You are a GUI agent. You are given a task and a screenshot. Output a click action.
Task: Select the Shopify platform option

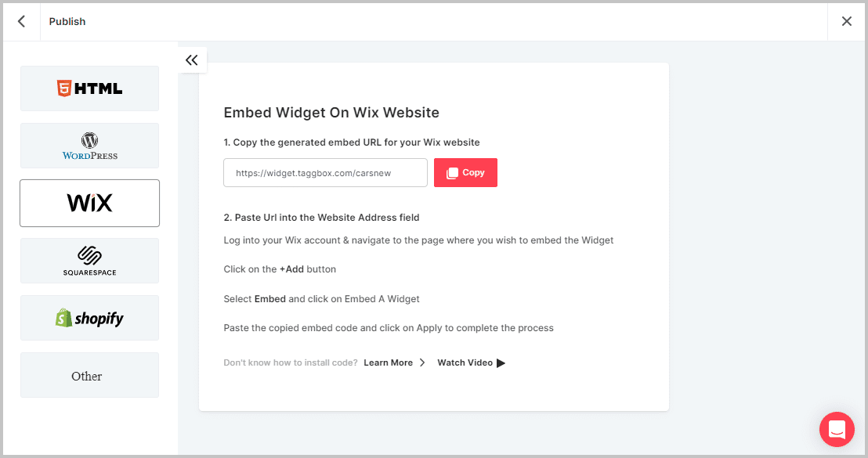(x=89, y=318)
